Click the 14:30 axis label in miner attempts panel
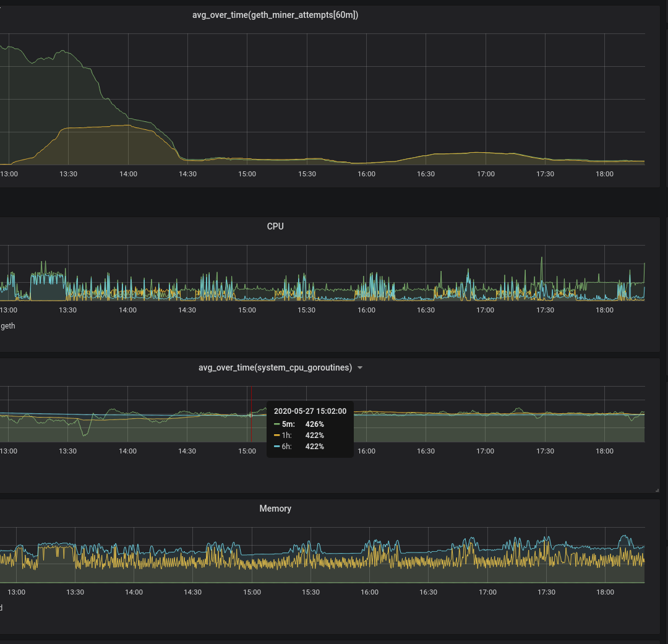The height and width of the screenshot is (644, 668). pos(187,174)
